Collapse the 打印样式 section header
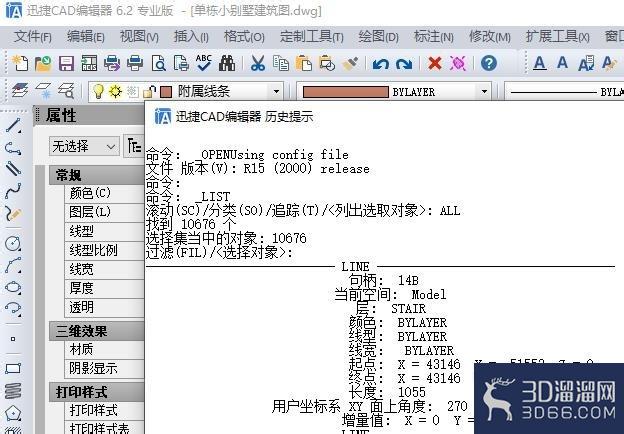 pos(97,392)
